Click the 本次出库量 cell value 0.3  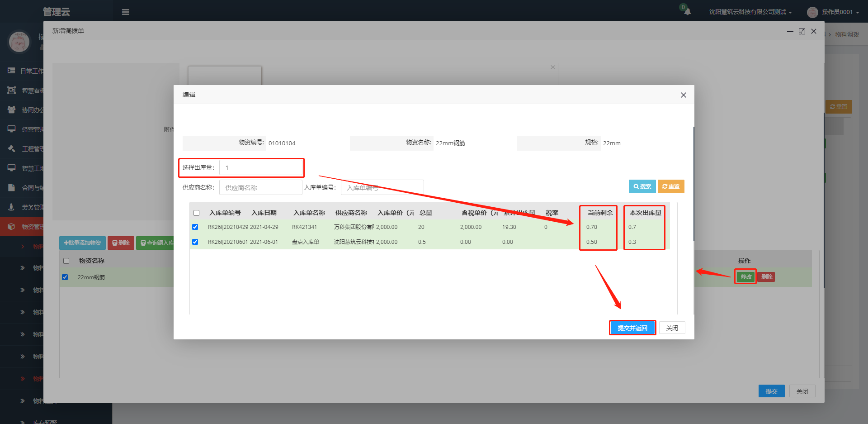click(632, 242)
